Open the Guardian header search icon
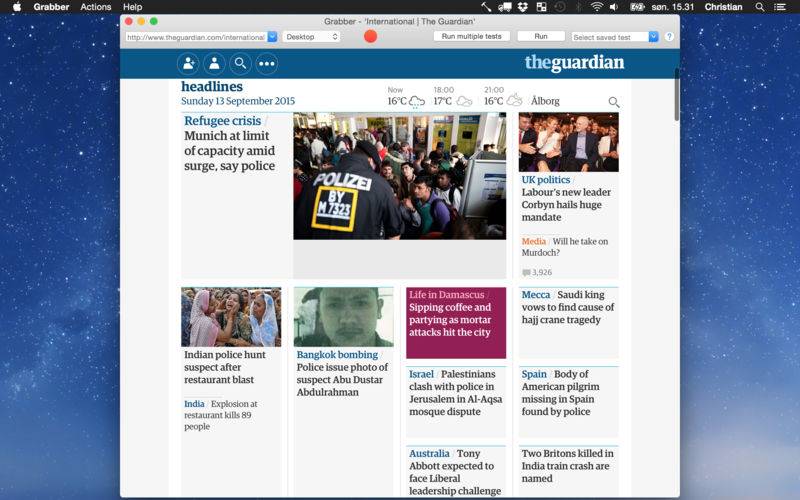Viewport: 800px width, 500px height. click(x=240, y=64)
